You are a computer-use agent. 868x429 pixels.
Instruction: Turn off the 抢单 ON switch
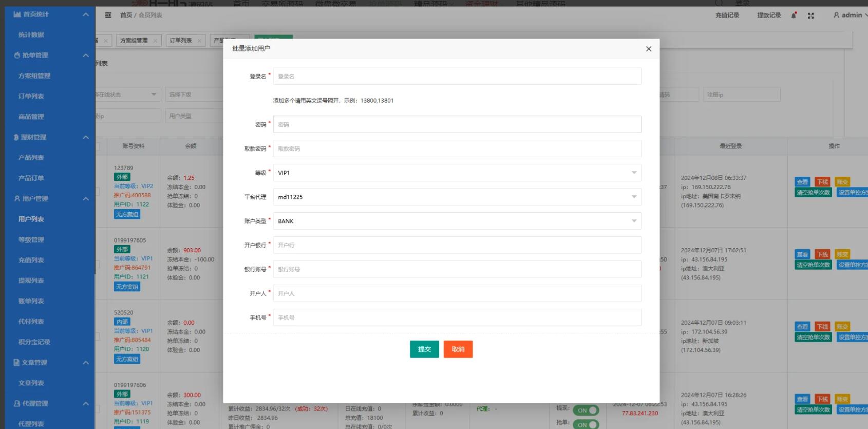tap(586, 424)
